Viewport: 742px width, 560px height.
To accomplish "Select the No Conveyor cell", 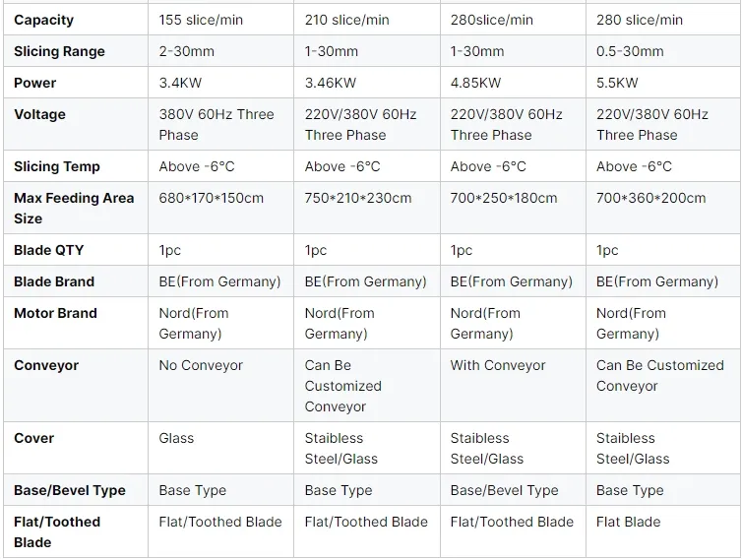I will pos(221,386).
